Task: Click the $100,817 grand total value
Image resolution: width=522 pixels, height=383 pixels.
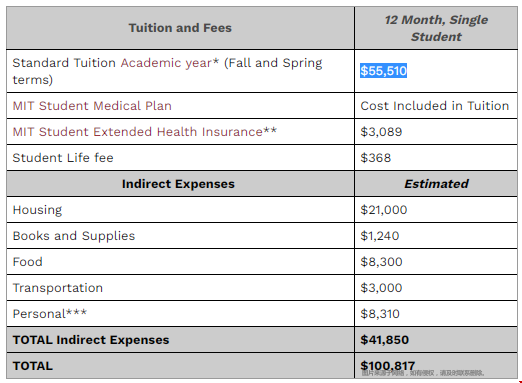Action: [x=388, y=366]
